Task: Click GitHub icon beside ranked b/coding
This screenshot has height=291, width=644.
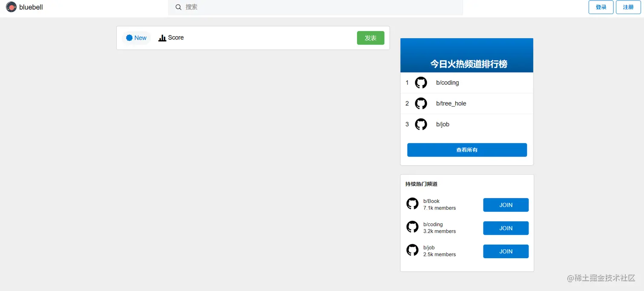Action: pos(421,83)
